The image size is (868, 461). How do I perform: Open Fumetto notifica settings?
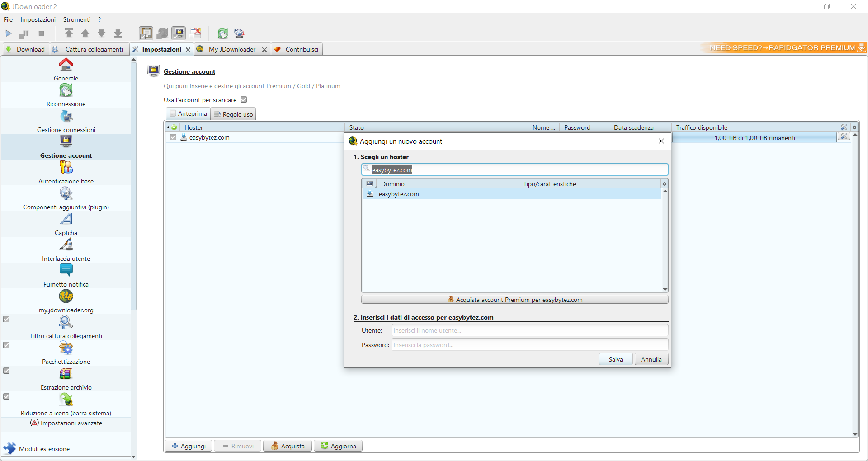[66, 276]
